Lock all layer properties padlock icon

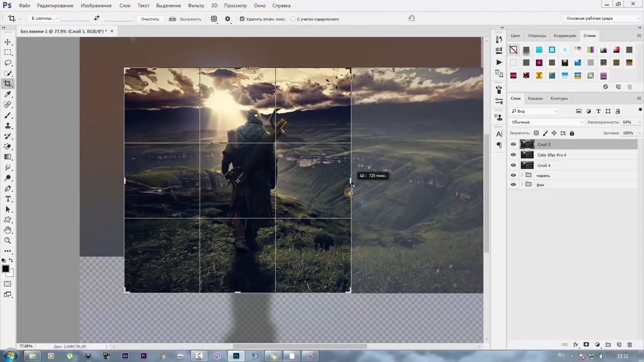click(x=572, y=133)
